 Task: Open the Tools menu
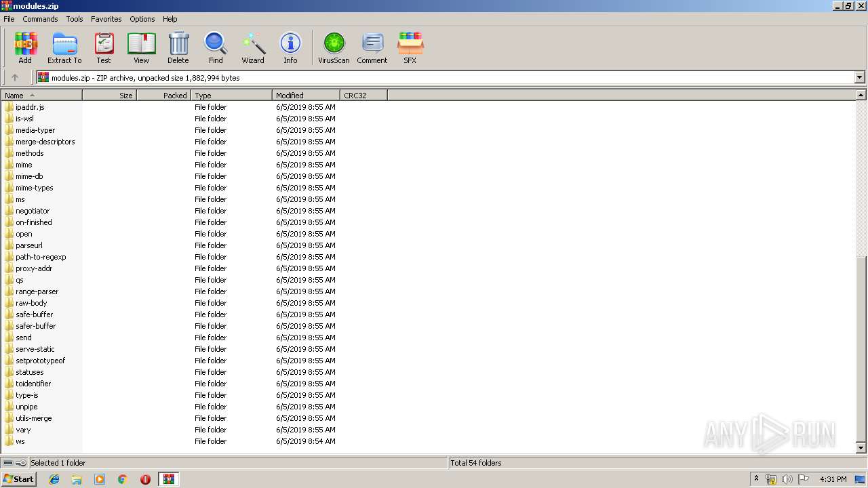(x=75, y=19)
